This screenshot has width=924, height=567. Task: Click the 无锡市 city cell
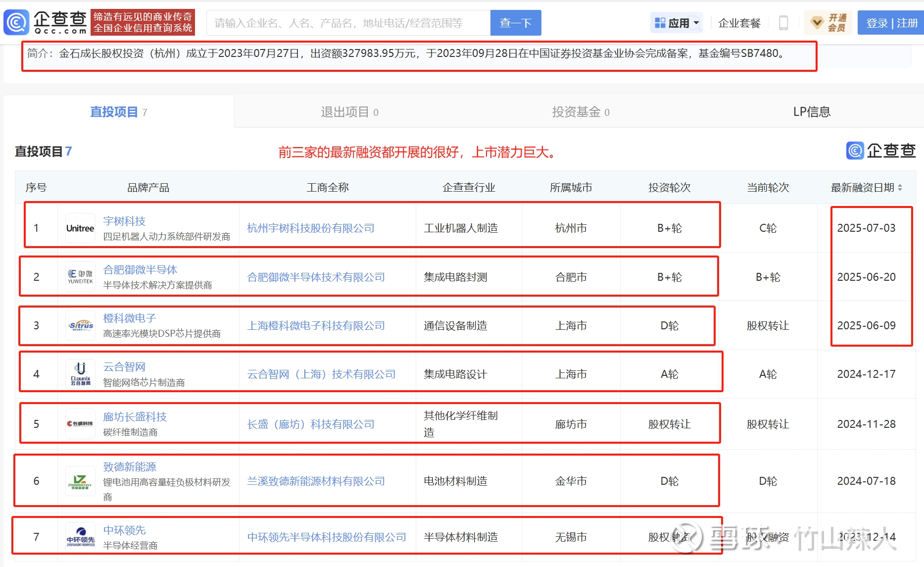click(571, 537)
